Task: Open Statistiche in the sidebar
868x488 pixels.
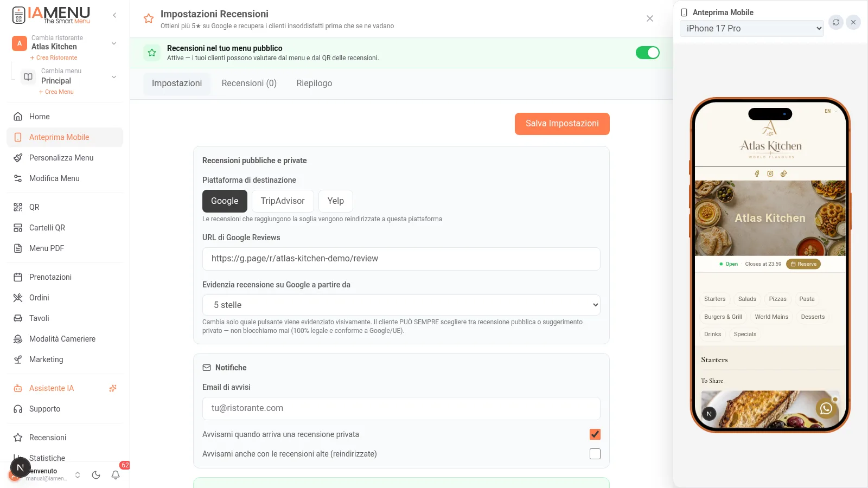Action: tap(65, 458)
